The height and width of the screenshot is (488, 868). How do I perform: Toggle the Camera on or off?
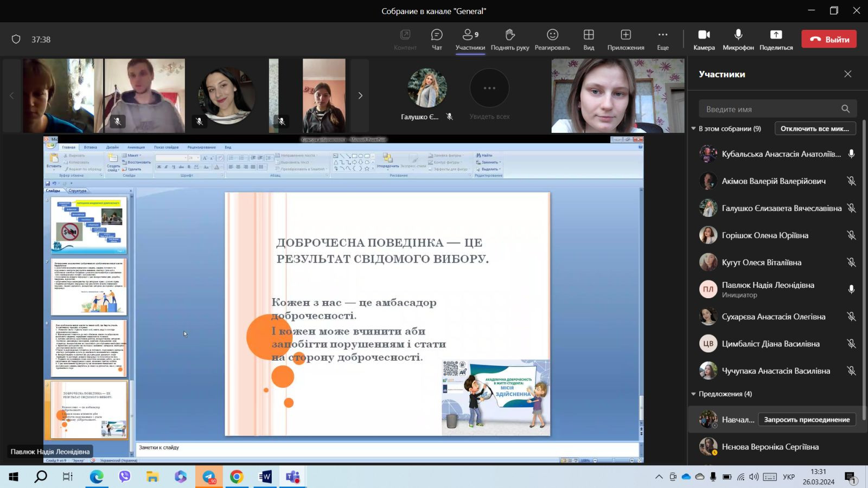tap(704, 39)
